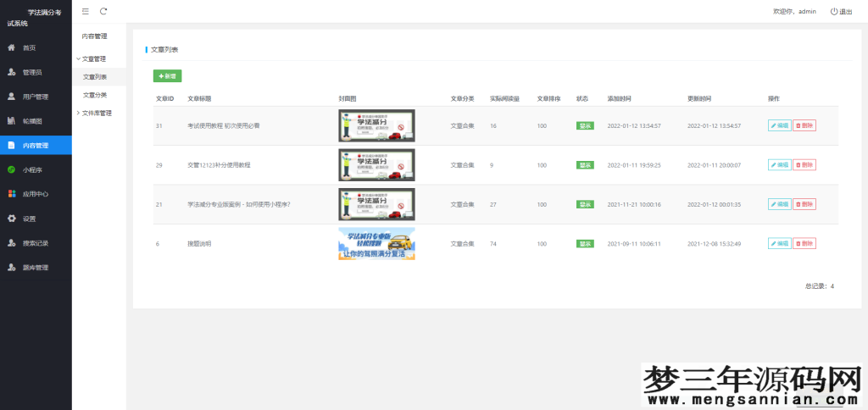Select 文章分类 in the submenu

[x=95, y=95]
